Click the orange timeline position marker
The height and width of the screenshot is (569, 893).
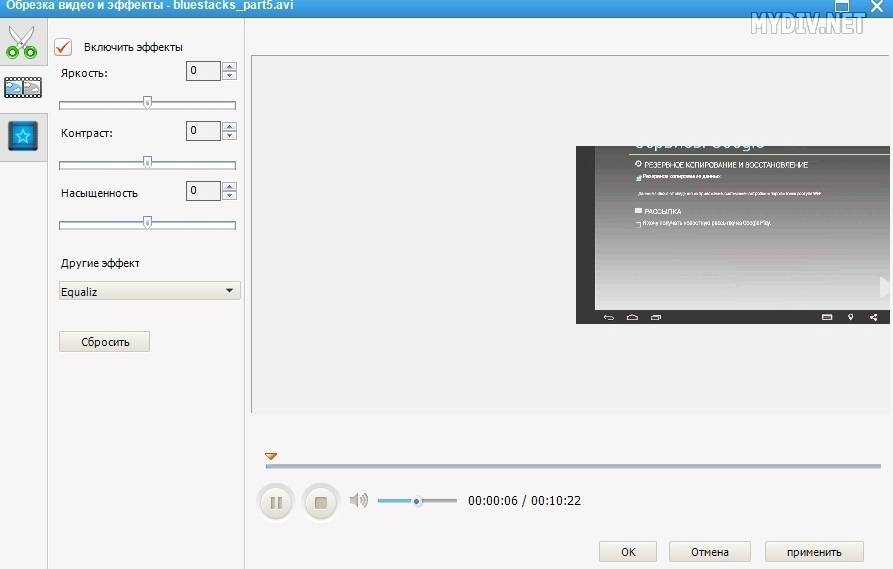271,456
